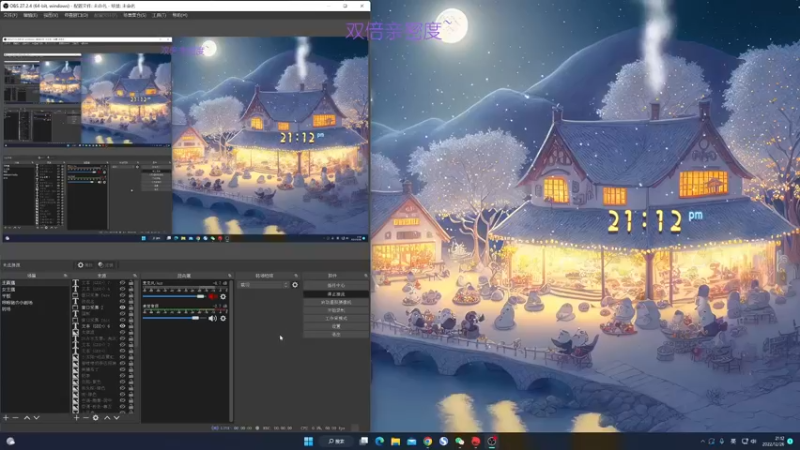This screenshot has width=800, height=450.
Task: Pop out the Scene Transitions dock
Action: (x=296, y=276)
